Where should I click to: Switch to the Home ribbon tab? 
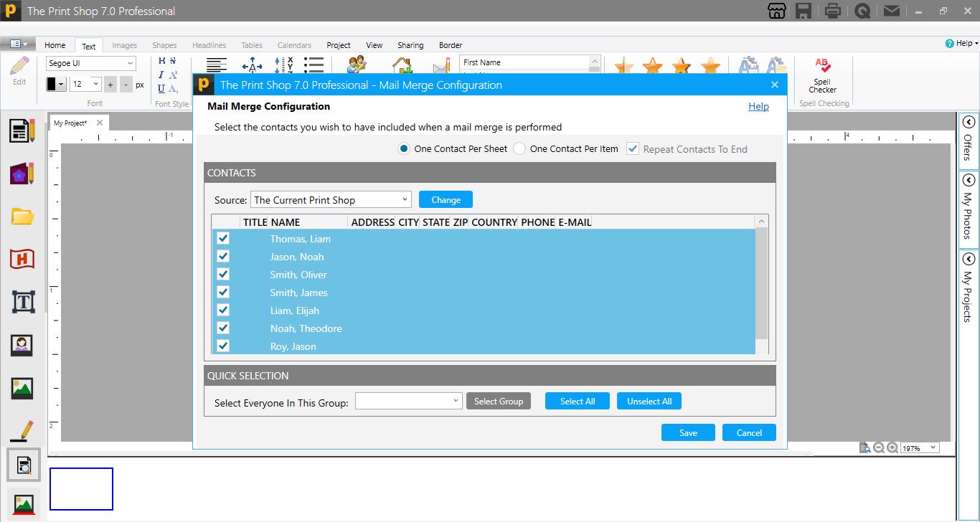click(55, 45)
